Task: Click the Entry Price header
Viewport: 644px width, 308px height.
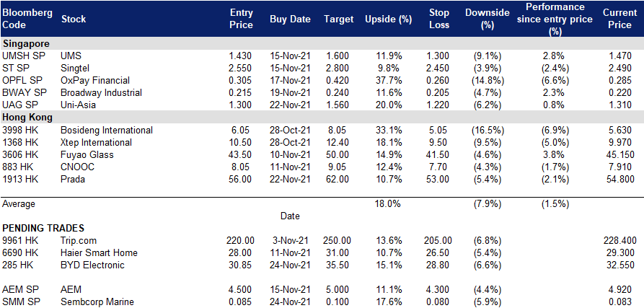Action: (x=241, y=19)
